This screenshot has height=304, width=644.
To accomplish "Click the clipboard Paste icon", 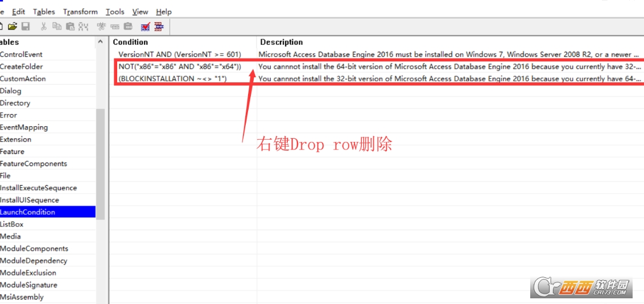I will point(70,27).
